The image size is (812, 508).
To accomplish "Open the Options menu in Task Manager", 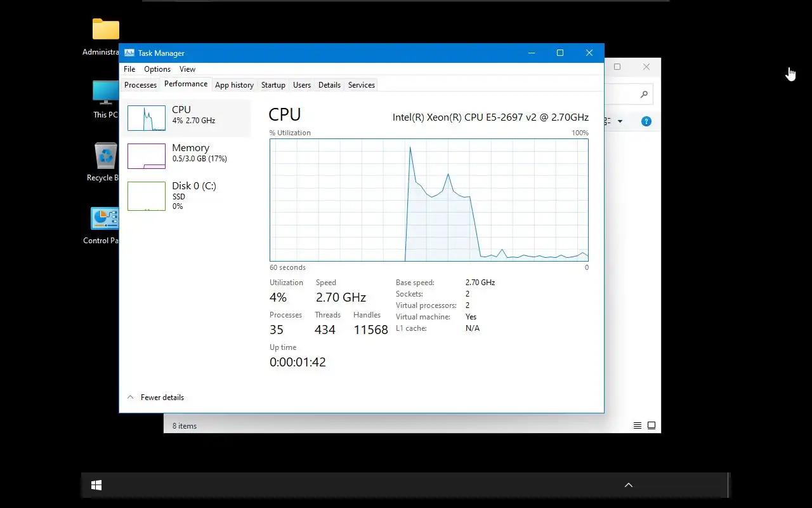I will pos(157,69).
